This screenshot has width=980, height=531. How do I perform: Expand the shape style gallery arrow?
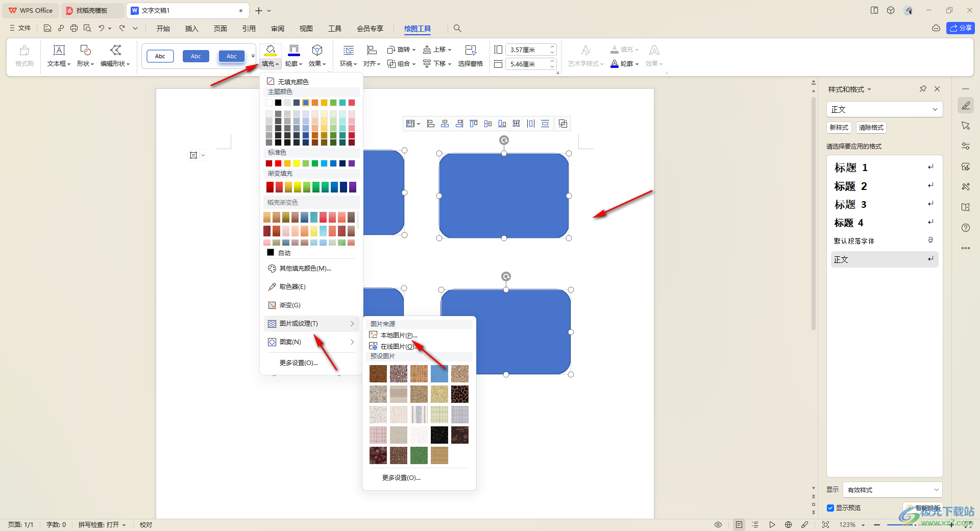point(253,56)
